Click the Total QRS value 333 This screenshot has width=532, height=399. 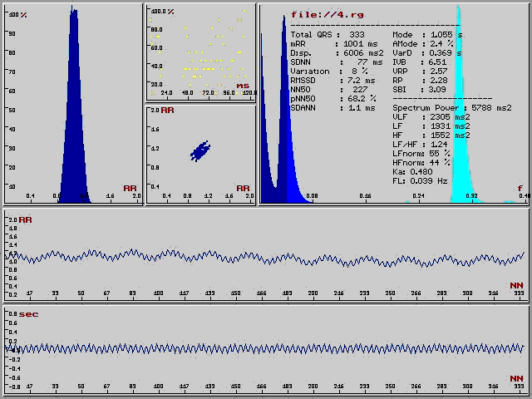356,34
